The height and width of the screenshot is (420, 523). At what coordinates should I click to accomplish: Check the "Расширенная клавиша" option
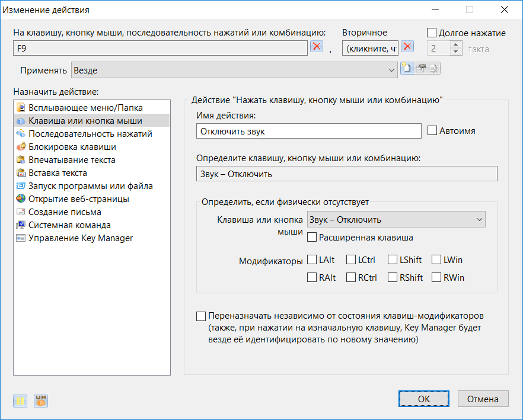pos(312,238)
